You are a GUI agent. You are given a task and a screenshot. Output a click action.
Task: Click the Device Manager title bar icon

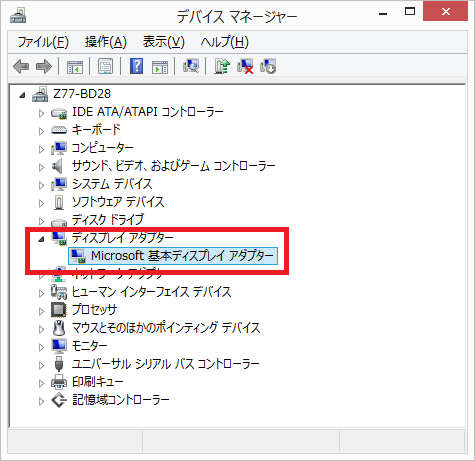tap(18, 15)
